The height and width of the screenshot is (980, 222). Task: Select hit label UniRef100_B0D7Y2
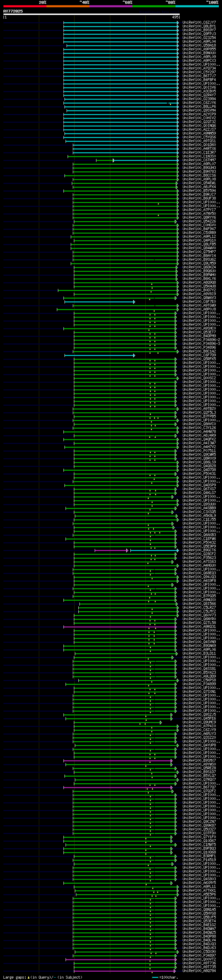199,290
